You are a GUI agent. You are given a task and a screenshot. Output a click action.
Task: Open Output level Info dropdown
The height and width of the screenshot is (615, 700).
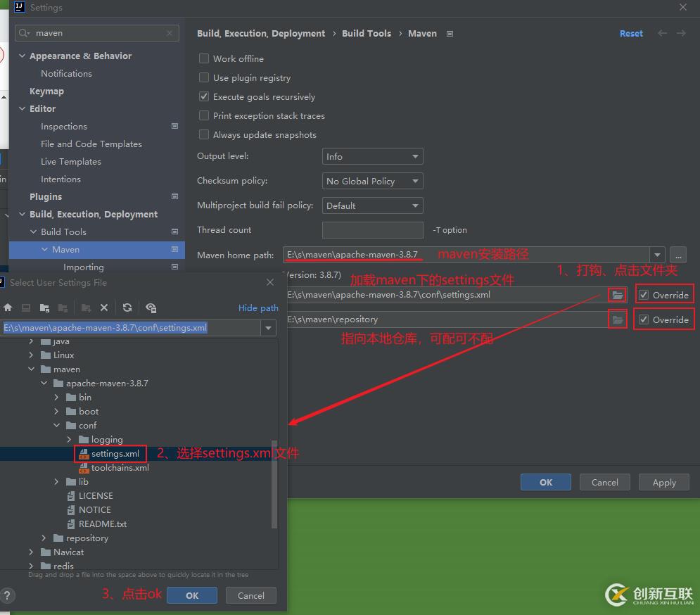pyautogui.click(x=372, y=156)
